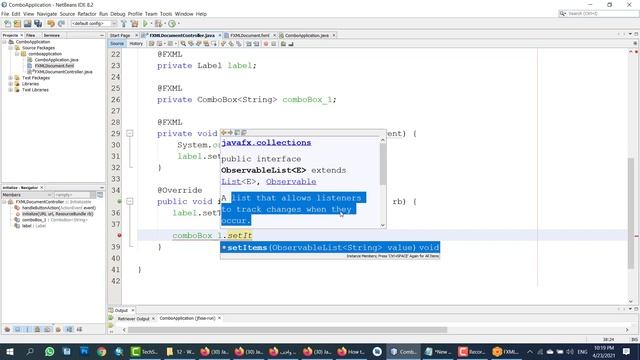Open the Navigate menu
Viewport: 640px width, 360px height.
47,14
